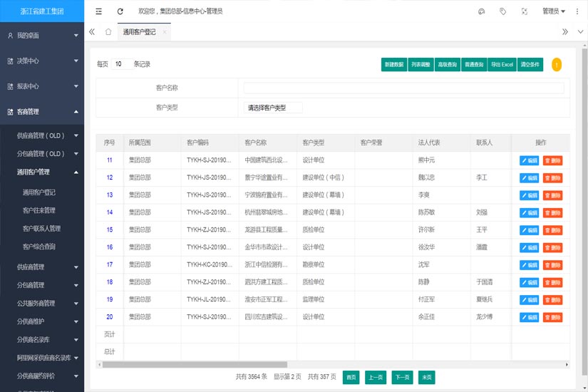Click the refresh icon in the top bar
Image resolution: width=588 pixels, height=392 pixels.
[x=120, y=11]
